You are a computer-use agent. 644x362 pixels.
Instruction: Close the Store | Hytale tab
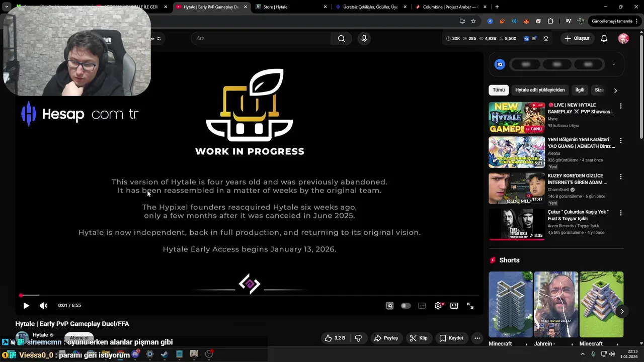(x=325, y=7)
